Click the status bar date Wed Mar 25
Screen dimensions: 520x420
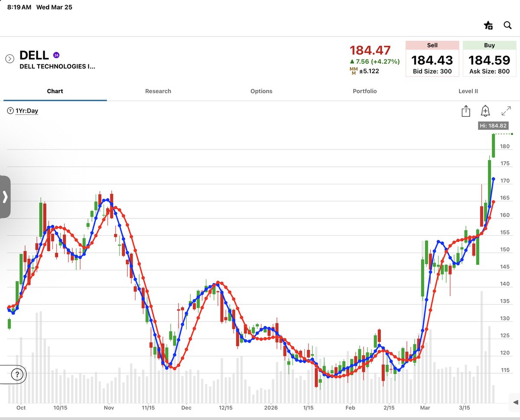pos(54,7)
